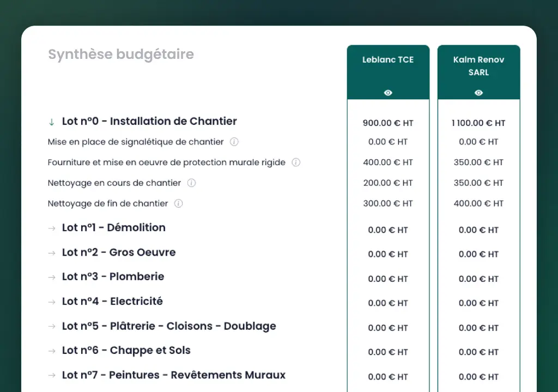Select the Leblanc TCE column header

388,60
